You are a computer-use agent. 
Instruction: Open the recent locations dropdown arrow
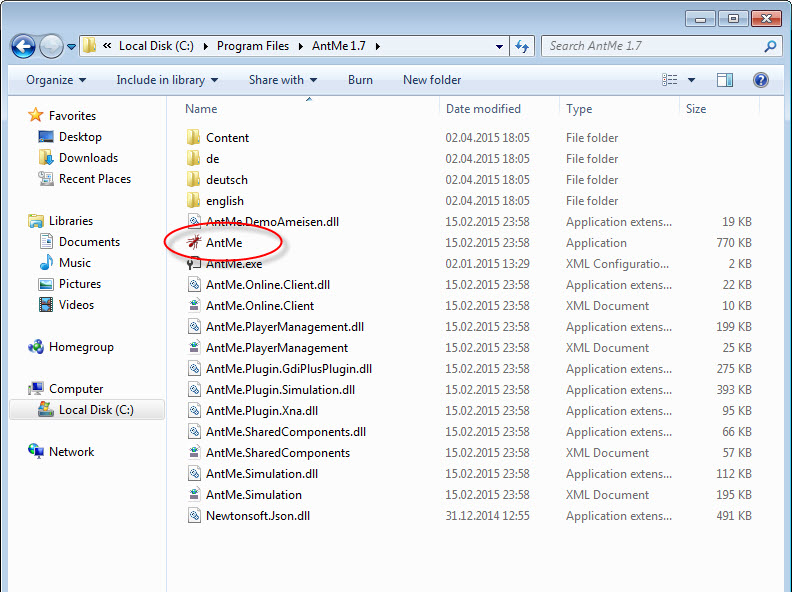71,47
